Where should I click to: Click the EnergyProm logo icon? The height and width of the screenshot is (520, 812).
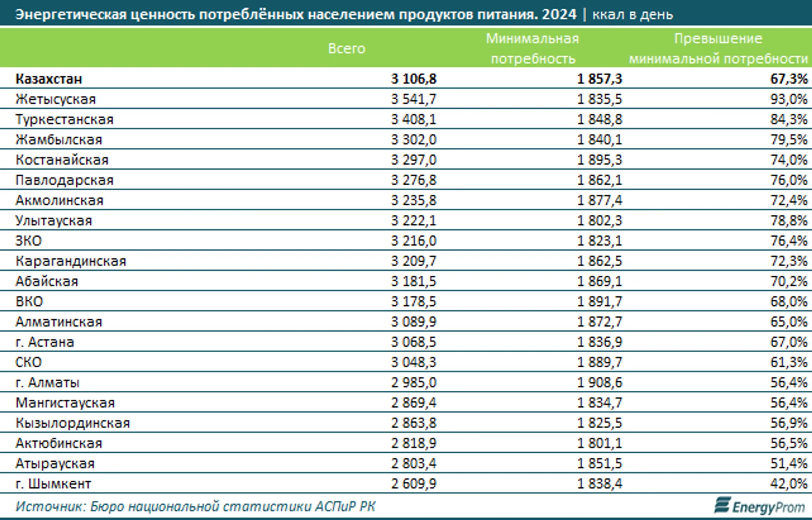tap(722, 505)
